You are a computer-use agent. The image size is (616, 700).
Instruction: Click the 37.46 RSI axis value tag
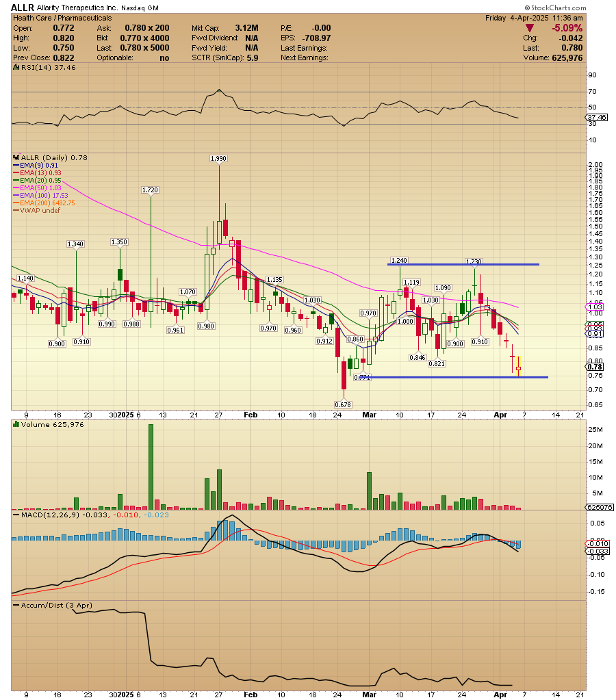598,118
